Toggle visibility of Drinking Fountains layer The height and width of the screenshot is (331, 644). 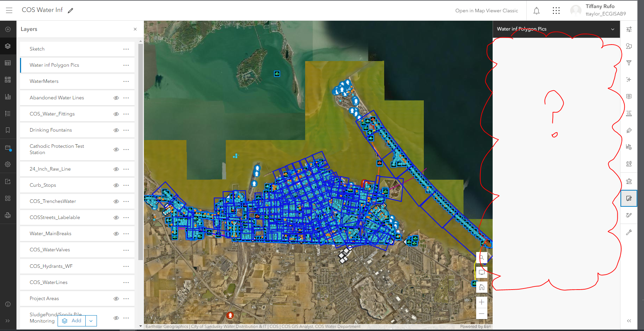coord(116,130)
